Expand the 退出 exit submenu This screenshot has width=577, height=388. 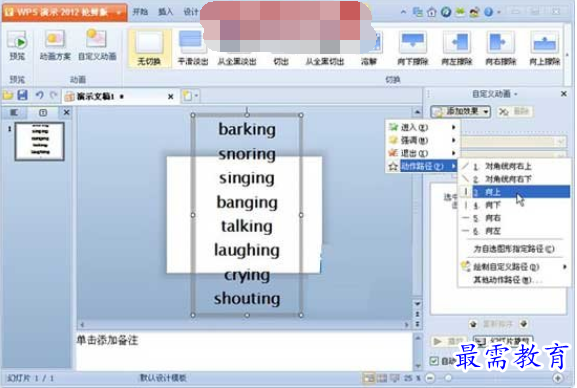(422, 153)
